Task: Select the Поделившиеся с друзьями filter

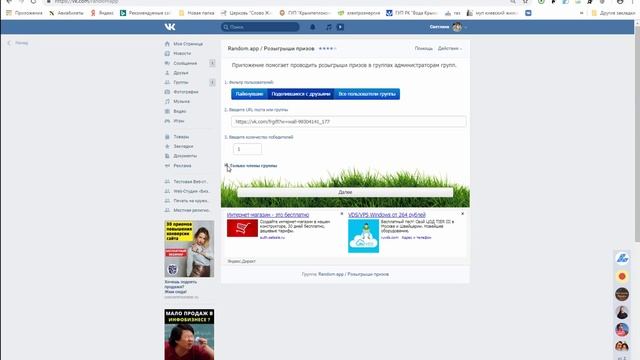Action: pyautogui.click(x=301, y=94)
